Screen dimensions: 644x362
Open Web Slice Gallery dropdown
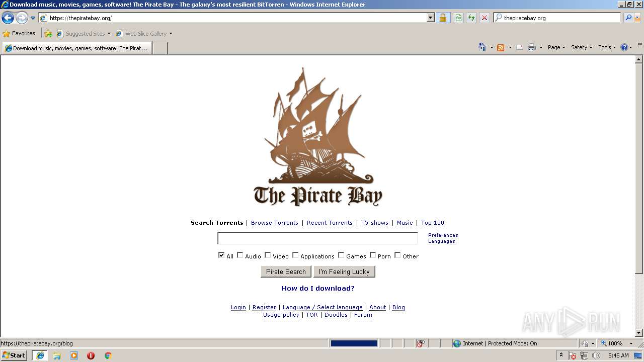coord(144,34)
